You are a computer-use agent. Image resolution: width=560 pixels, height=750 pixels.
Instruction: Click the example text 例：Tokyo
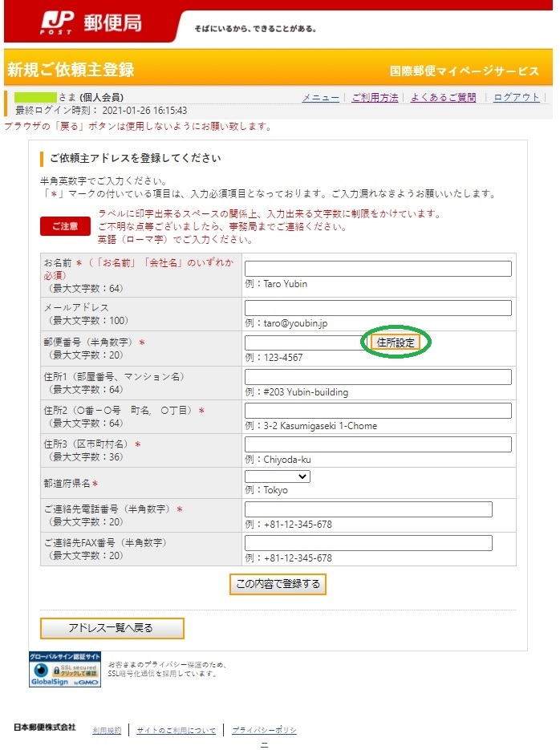[266, 490]
